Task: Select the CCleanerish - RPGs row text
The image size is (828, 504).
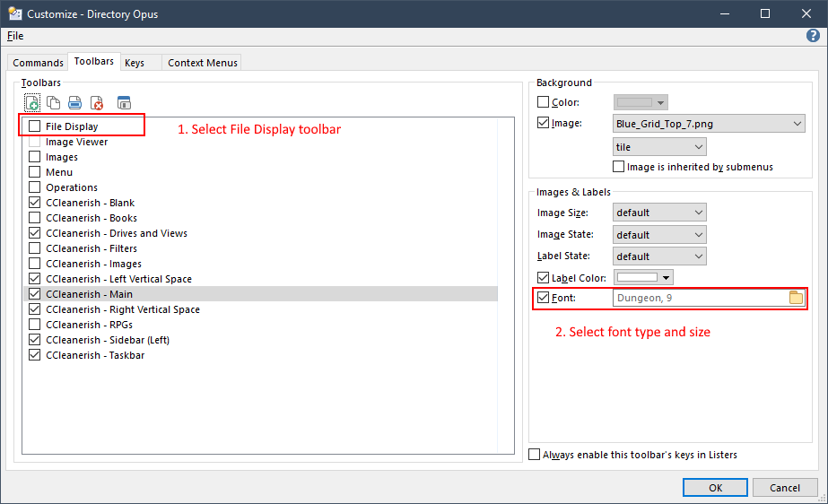Action: pos(89,325)
